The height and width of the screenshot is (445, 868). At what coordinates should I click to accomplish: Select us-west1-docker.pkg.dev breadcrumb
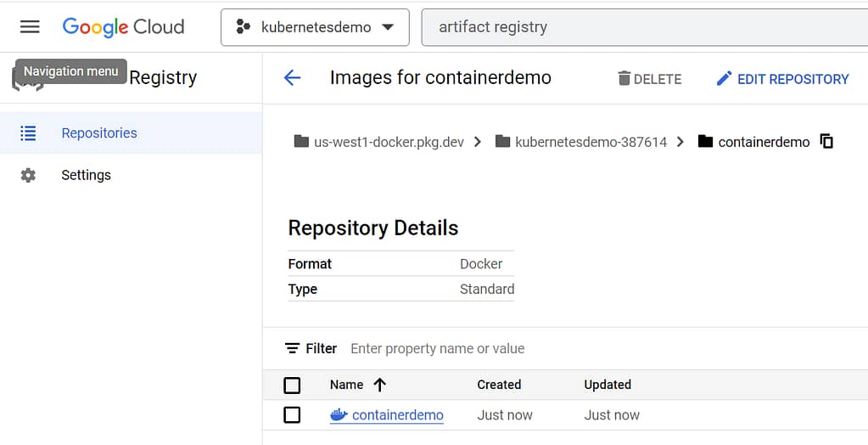click(x=389, y=143)
